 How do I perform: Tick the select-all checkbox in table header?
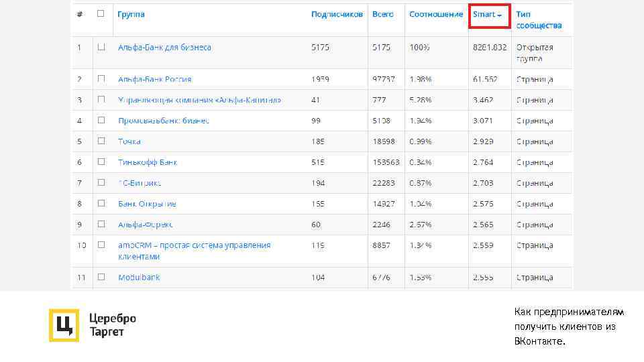[101, 13]
